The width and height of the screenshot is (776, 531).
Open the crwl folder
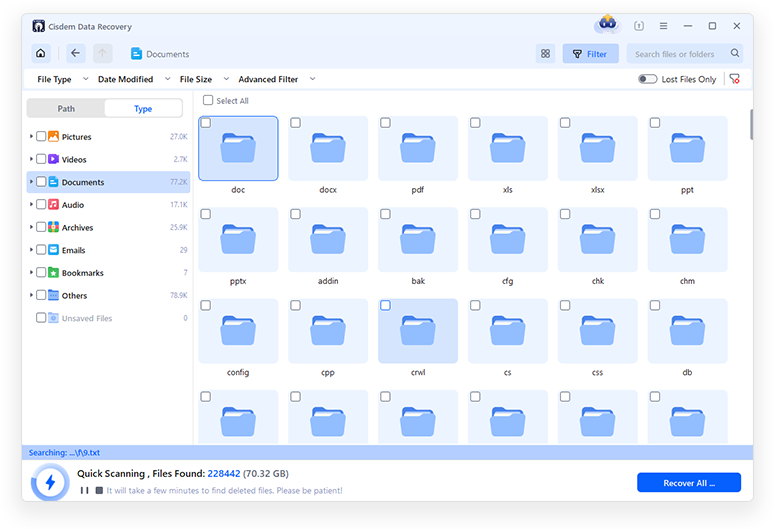[x=418, y=331]
